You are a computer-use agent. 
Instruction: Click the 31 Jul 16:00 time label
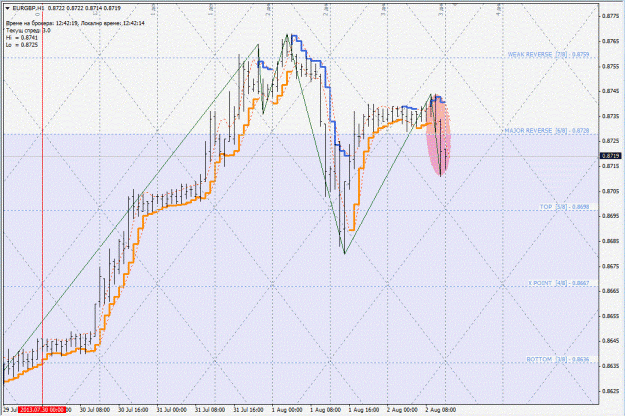pyautogui.click(x=248, y=410)
